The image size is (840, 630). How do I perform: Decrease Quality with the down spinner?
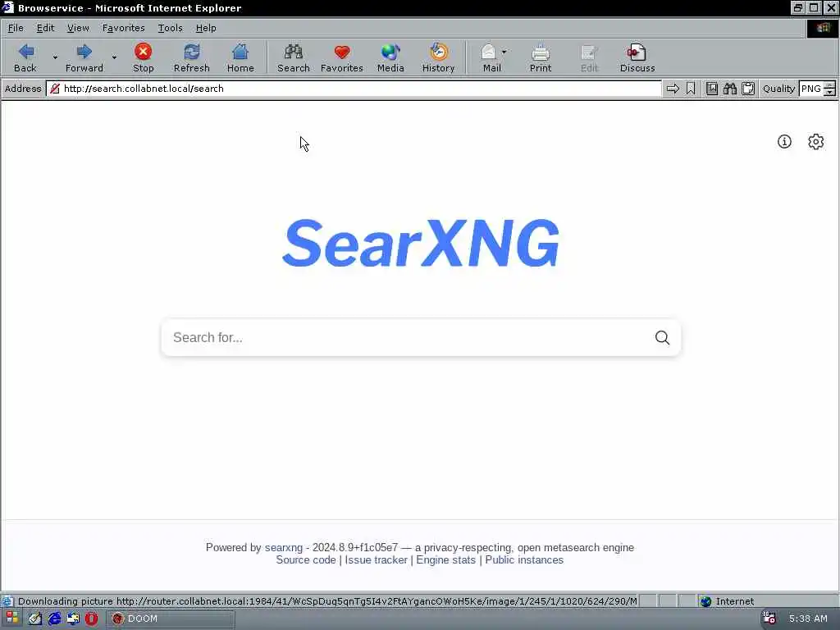[830, 93]
